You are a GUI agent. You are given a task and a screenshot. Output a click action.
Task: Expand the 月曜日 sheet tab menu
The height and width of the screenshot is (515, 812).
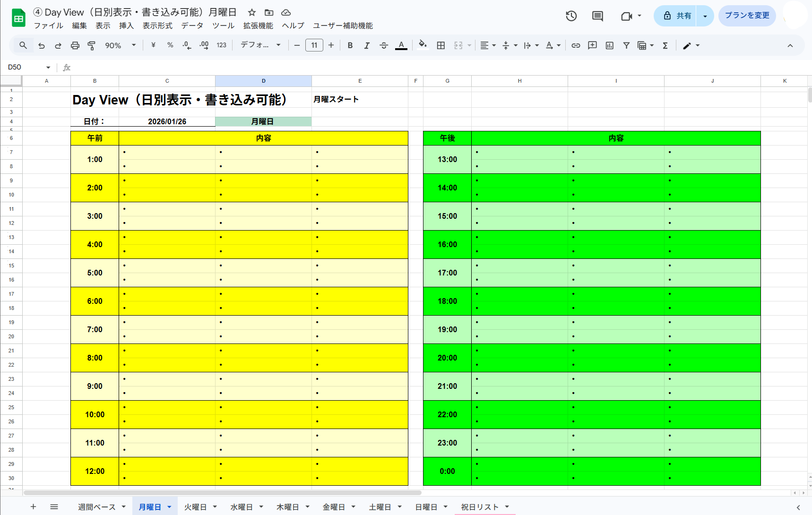169,506
